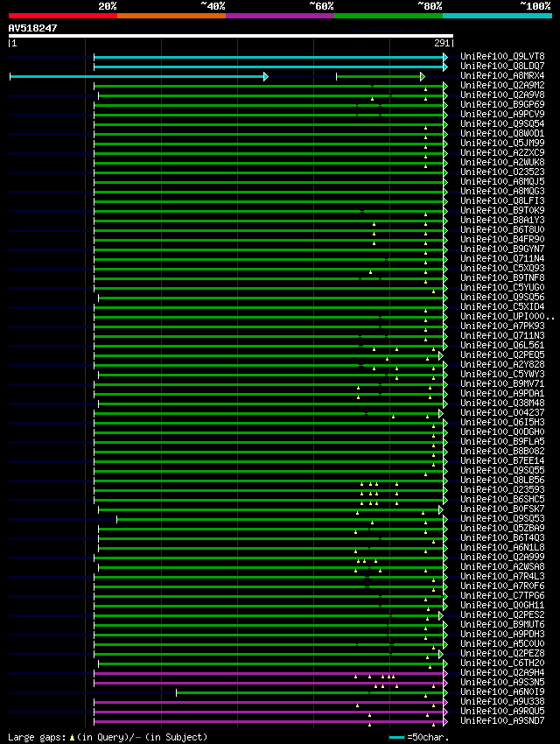
Task: Select the UniRef100_Q8LB56 label
Action: 502,481
